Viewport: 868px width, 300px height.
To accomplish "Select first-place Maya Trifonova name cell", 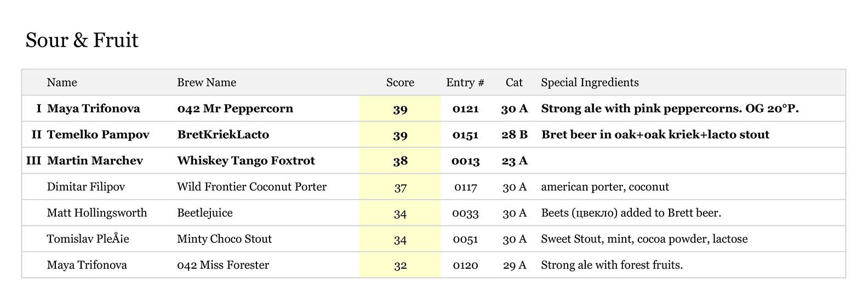I will click(x=94, y=109).
